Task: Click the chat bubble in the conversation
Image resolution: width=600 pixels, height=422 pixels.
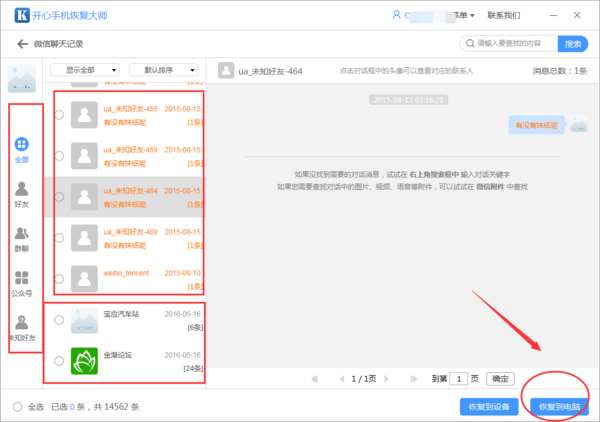Action: pos(536,125)
